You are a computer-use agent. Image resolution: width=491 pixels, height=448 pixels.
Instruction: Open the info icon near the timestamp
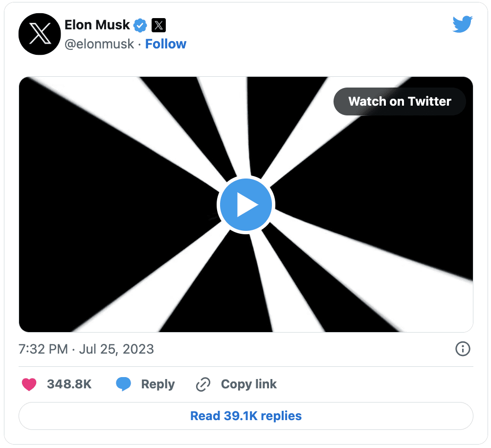(463, 349)
